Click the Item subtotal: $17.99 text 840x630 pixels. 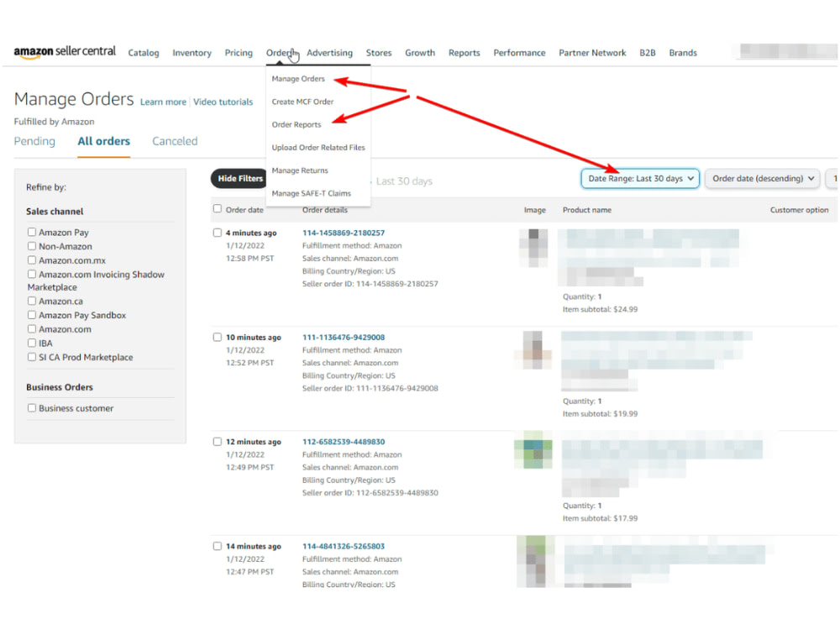click(600, 518)
